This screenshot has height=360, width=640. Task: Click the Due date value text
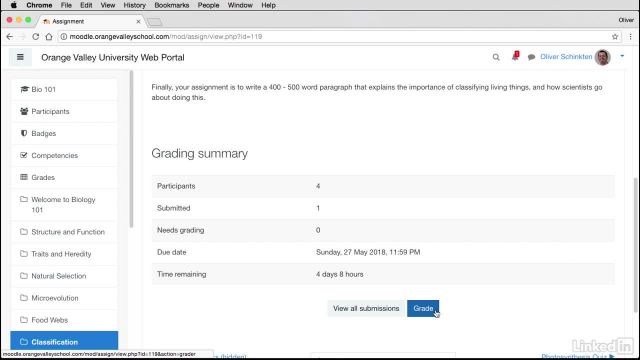click(368, 252)
